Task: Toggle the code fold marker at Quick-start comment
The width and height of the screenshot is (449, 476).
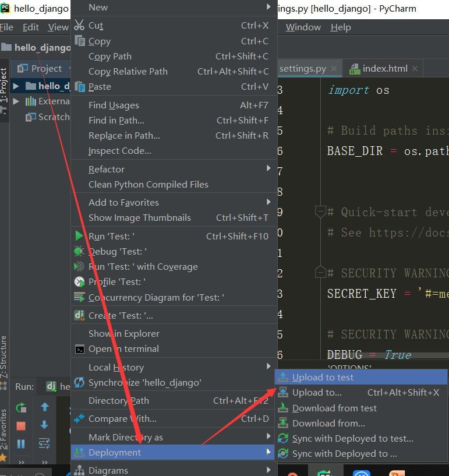Action: [320, 211]
